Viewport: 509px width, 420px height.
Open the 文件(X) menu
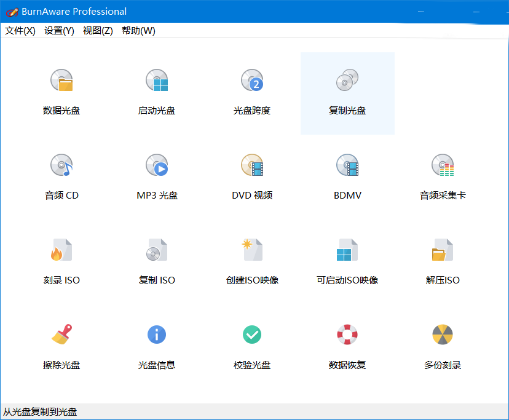point(20,31)
